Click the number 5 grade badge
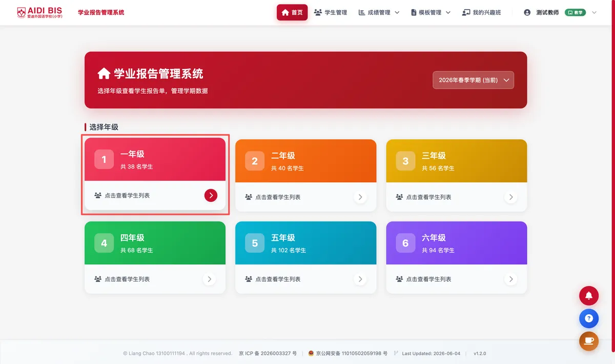 (255, 243)
